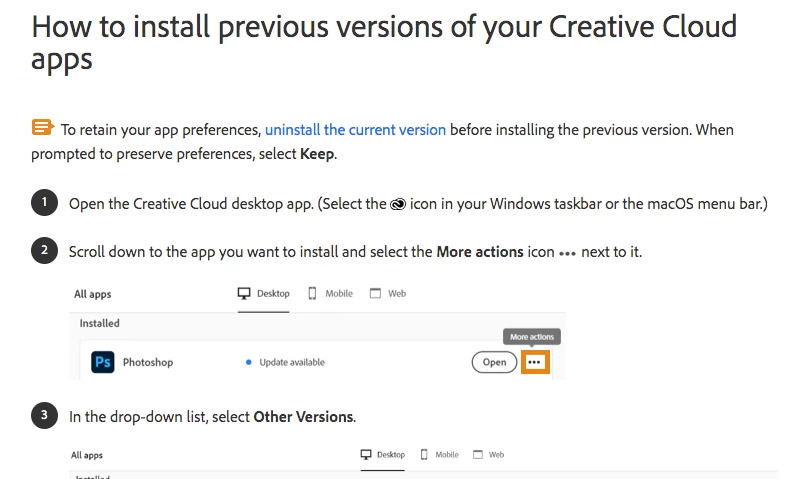Open the 'uninstall the current version' link

355,130
